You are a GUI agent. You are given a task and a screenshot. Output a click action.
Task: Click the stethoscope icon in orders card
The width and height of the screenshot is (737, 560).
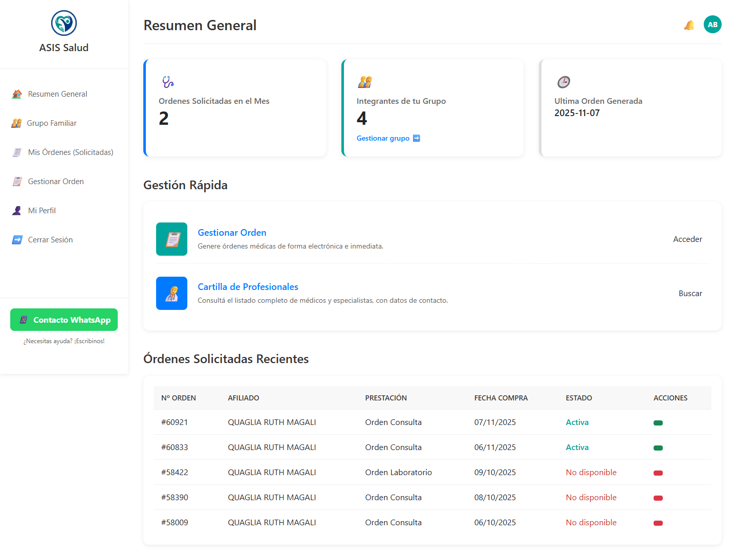pos(168,82)
